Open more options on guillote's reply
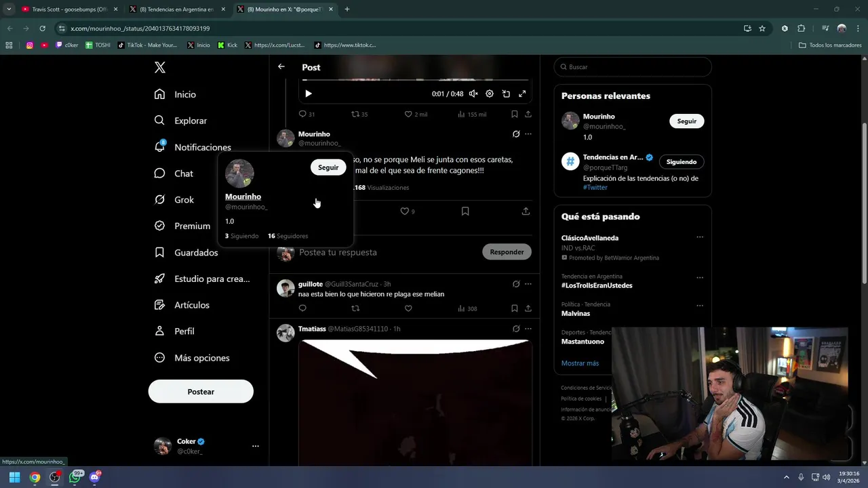868x488 pixels. 528,284
